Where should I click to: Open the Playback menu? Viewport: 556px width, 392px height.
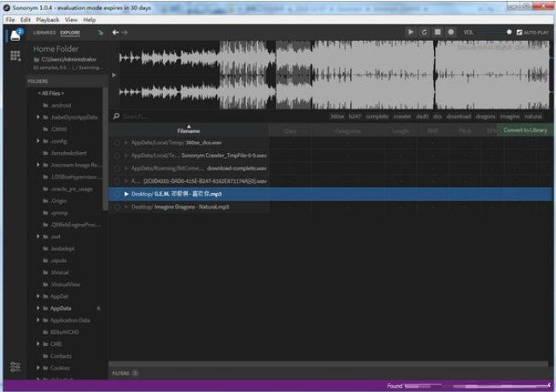click(x=47, y=19)
